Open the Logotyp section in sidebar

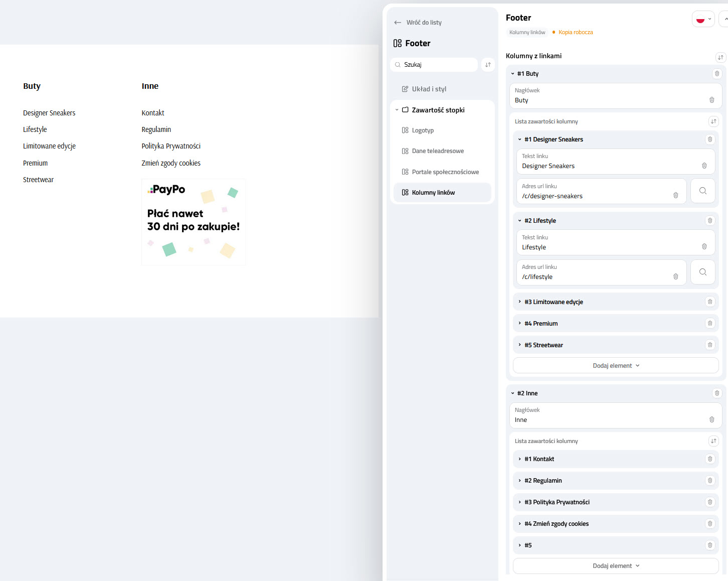(x=423, y=130)
